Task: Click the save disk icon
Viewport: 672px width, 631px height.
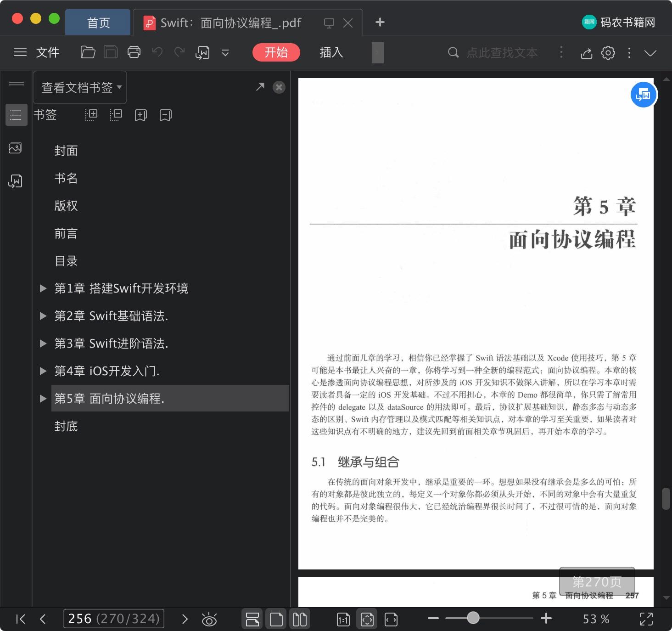Action: [x=111, y=52]
